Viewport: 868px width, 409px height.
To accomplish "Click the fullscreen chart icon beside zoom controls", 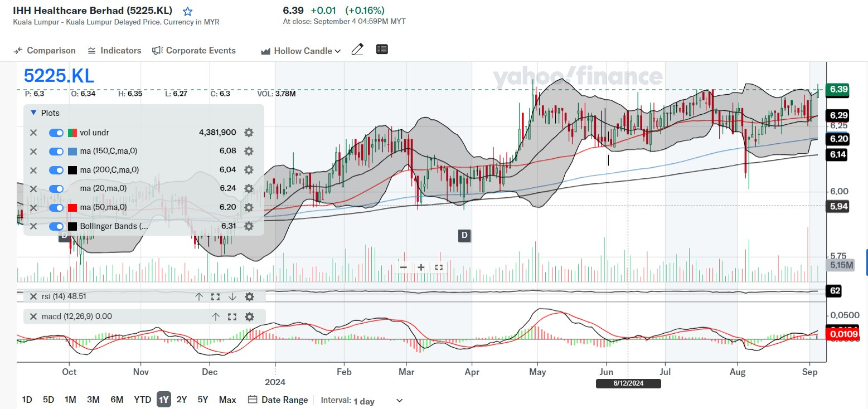I will point(439,267).
